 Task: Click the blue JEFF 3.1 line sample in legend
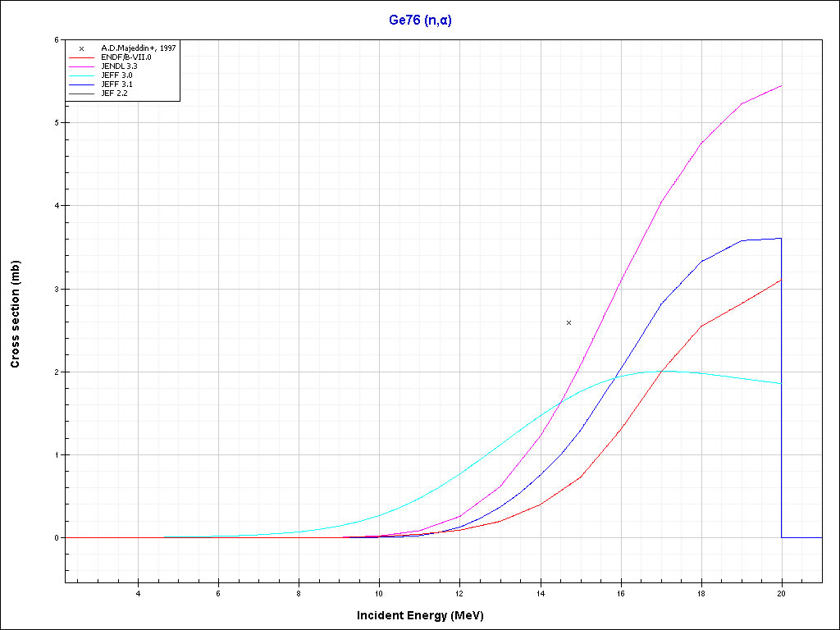[81, 84]
